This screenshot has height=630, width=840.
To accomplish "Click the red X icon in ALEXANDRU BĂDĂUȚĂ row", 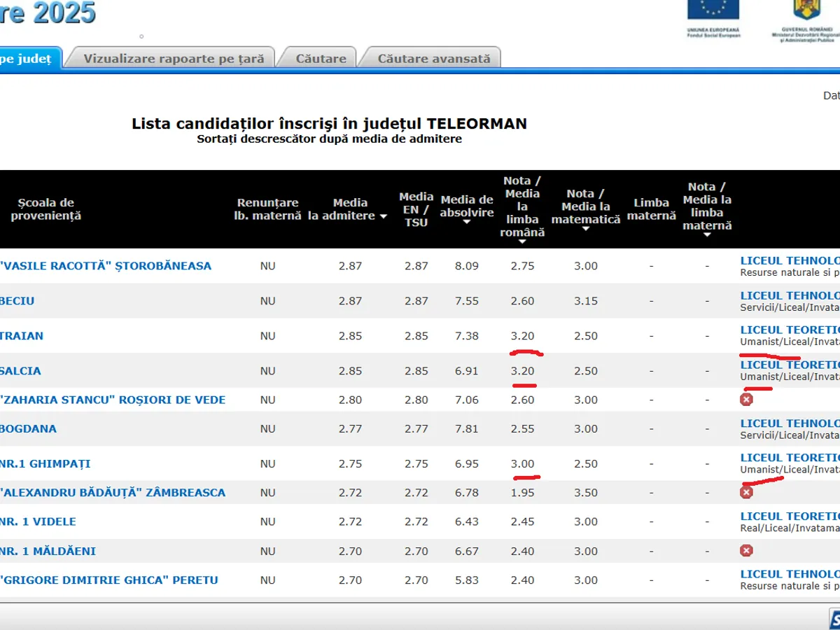I will tap(746, 492).
